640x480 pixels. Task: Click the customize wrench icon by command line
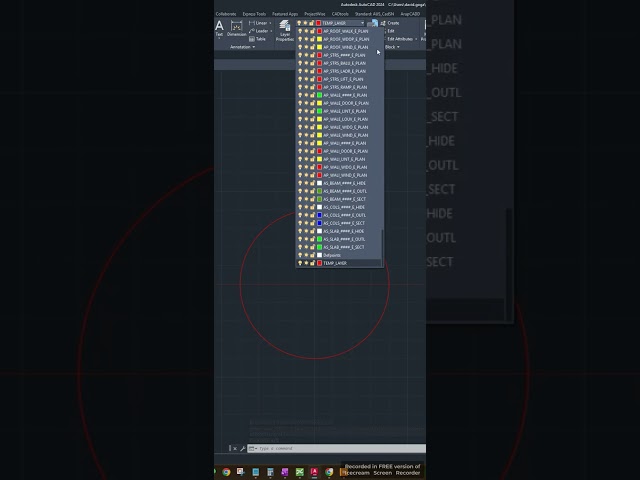242,448
